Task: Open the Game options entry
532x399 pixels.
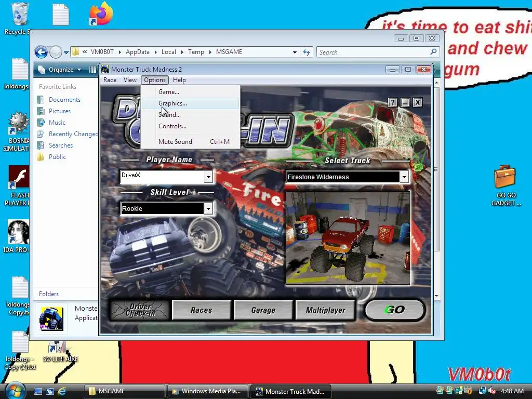Action: 190,92
